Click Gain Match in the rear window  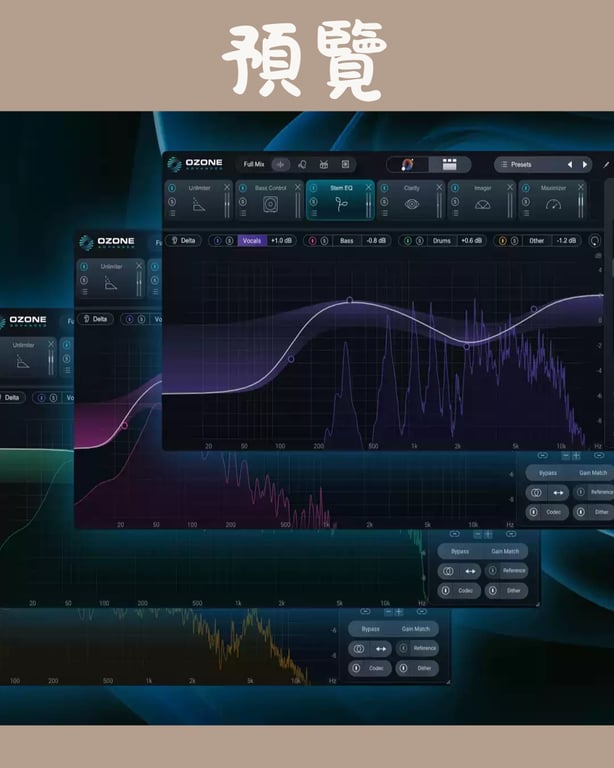pos(415,629)
